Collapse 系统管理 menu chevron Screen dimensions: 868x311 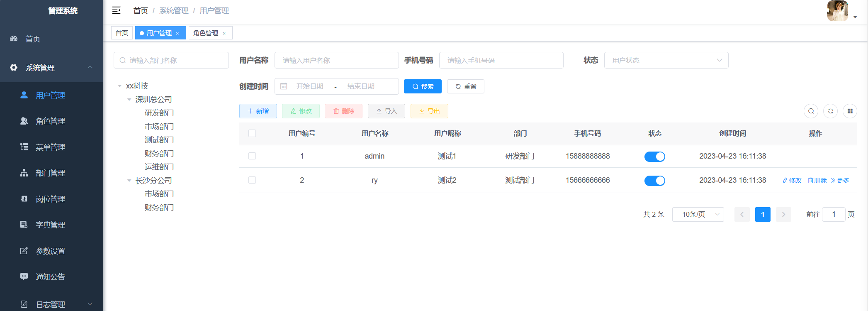(90, 67)
